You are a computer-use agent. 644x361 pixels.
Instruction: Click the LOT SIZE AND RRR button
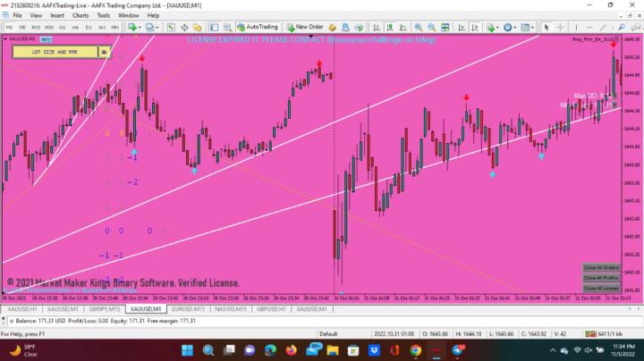(55, 52)
